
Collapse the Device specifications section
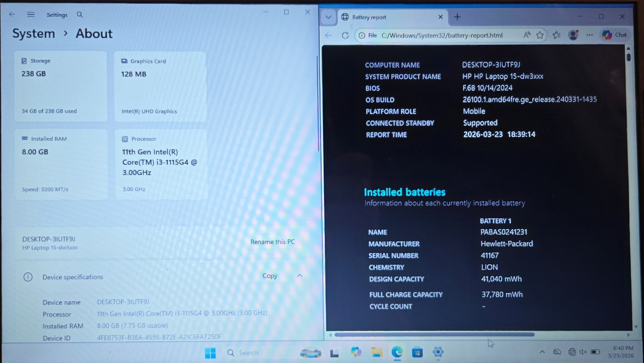pyautogui.click(x=299, y=276)
